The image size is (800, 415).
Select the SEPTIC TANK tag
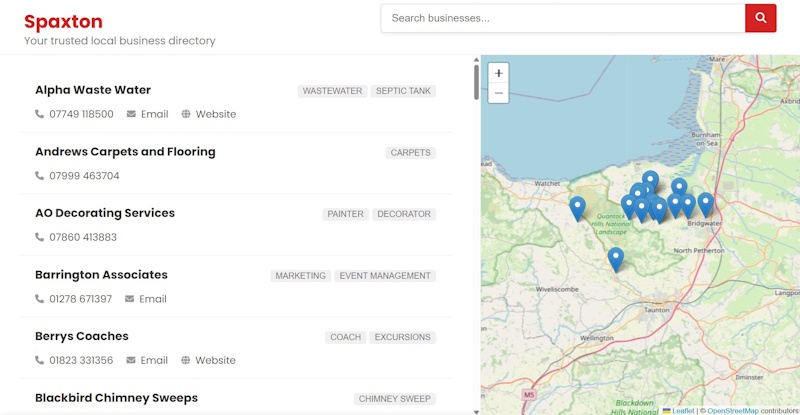tap(403, 91)
